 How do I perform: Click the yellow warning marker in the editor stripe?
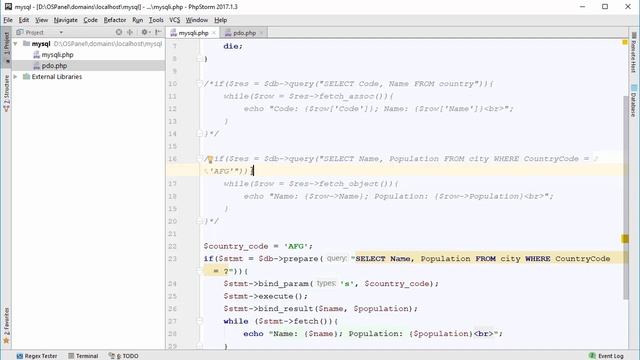tap(625, 239)
